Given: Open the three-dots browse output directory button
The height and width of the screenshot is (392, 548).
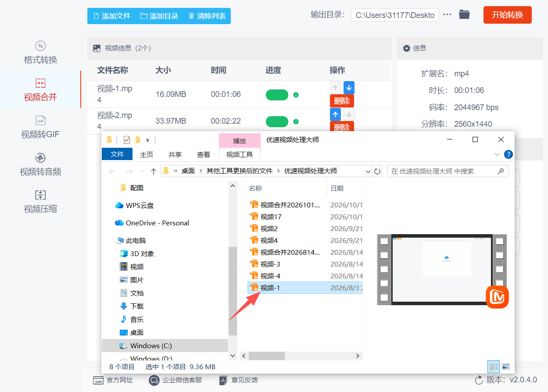Looking at the screenshot, I should pos(447,14).
